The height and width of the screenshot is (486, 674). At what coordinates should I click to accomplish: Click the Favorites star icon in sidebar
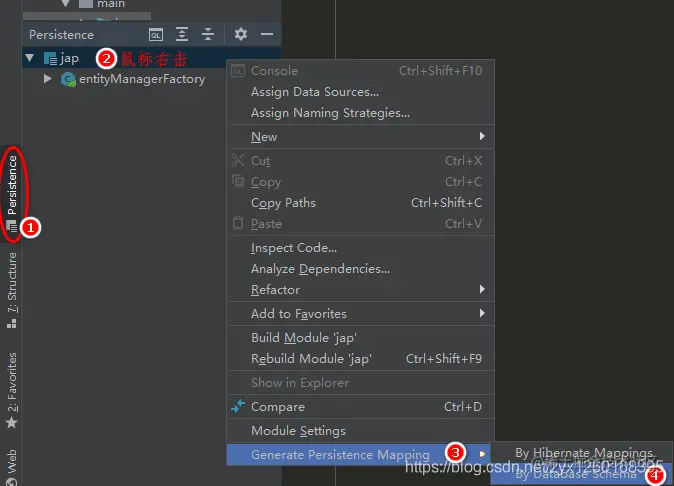tap(12, 423)
